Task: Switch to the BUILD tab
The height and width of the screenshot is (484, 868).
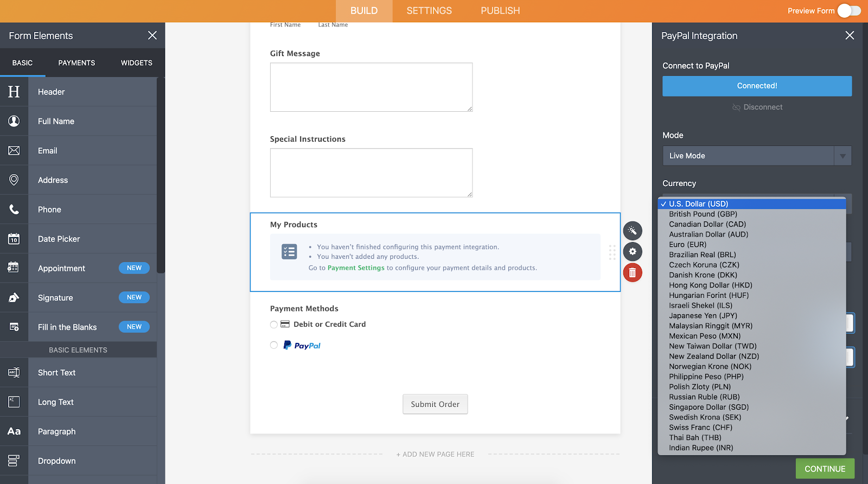Action: point(364,11)
